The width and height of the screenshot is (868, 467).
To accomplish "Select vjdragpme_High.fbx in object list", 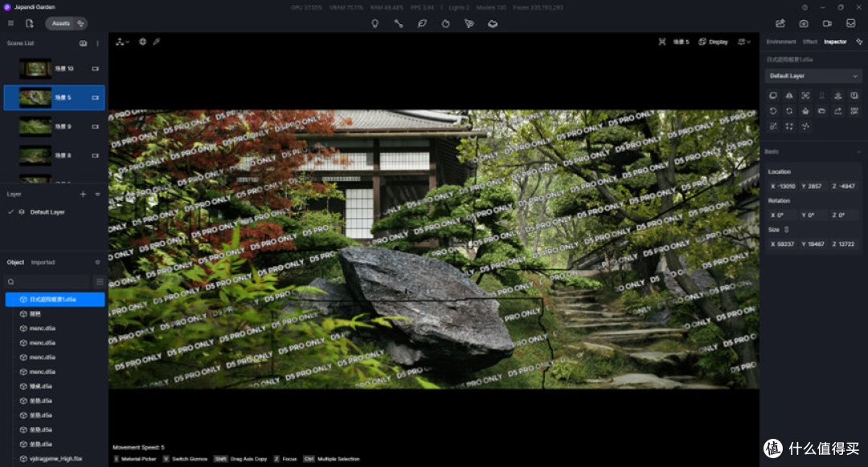I will [x=55, y=459].
